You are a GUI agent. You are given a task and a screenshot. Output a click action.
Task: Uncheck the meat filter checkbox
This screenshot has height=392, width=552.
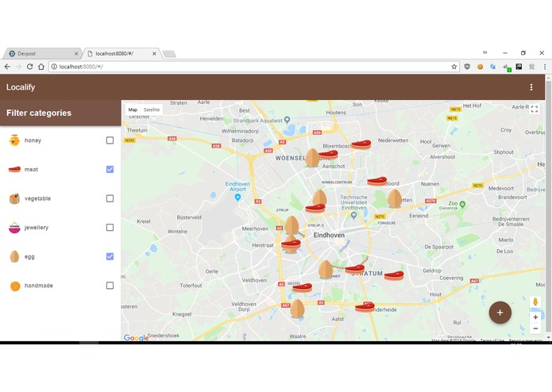[110, 170]
